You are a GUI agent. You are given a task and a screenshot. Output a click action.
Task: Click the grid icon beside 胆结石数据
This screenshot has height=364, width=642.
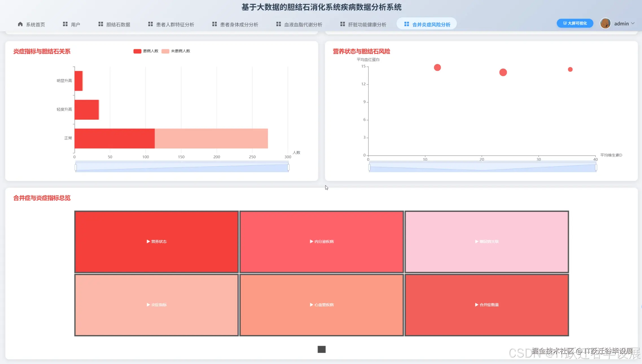100,24
